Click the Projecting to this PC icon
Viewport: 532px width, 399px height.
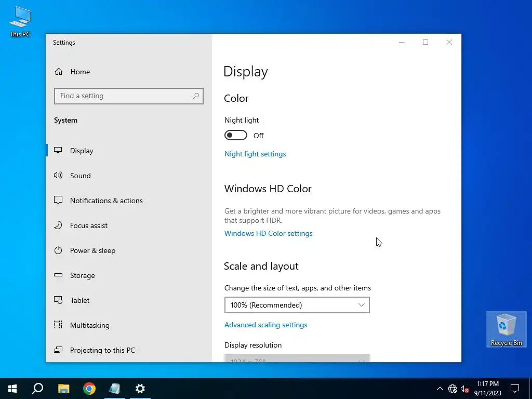click(x=58, y=350)
